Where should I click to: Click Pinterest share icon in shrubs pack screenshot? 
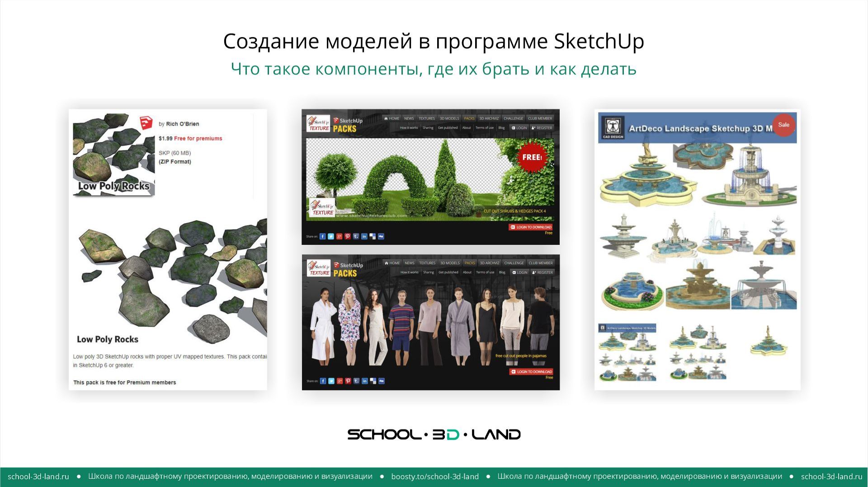[348, 236]
